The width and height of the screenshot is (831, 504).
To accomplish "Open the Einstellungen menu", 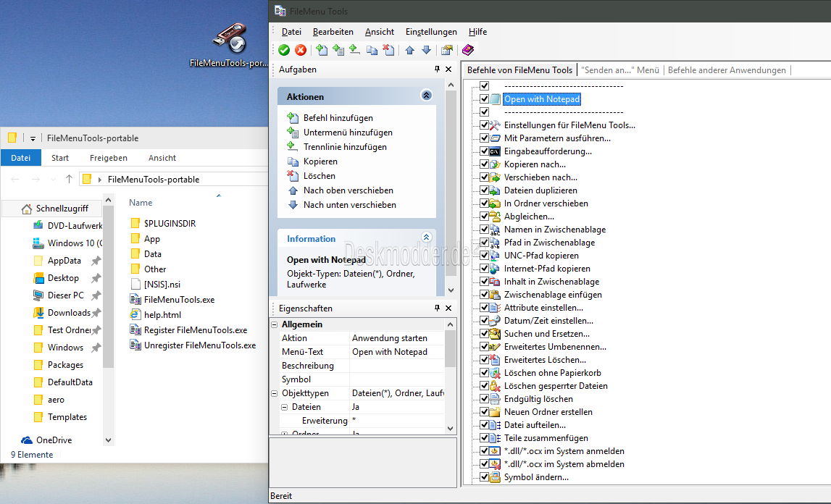I will [x=431, y=32].
